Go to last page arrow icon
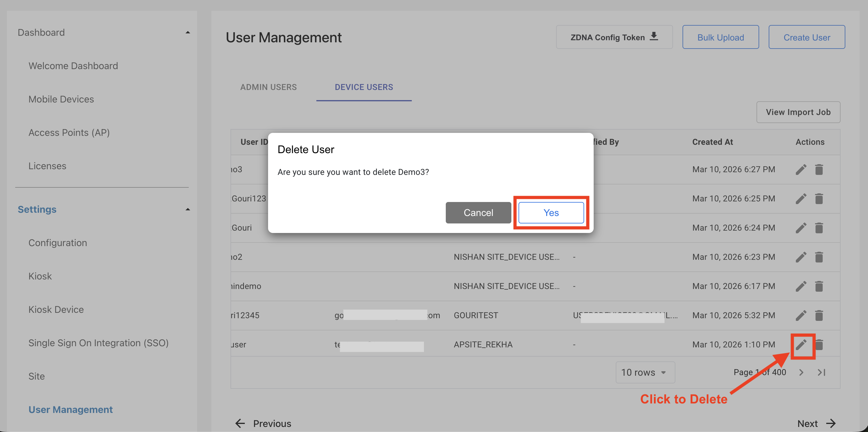 [821, 372]
